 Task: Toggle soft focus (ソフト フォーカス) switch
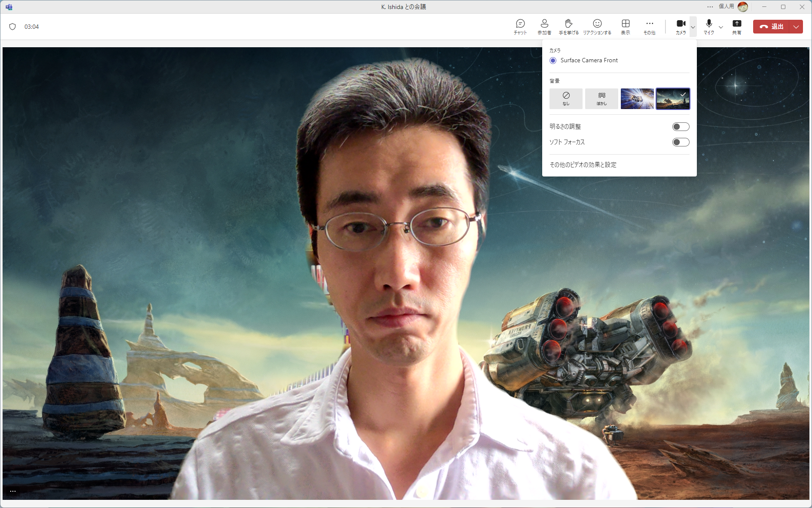point(681,142)
